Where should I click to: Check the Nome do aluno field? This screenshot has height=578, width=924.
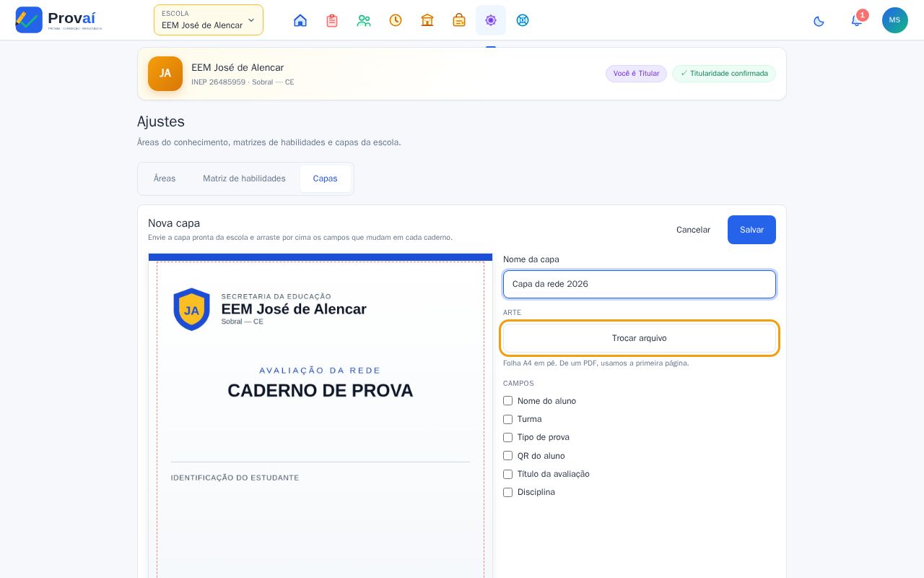(x=507, y=400)
